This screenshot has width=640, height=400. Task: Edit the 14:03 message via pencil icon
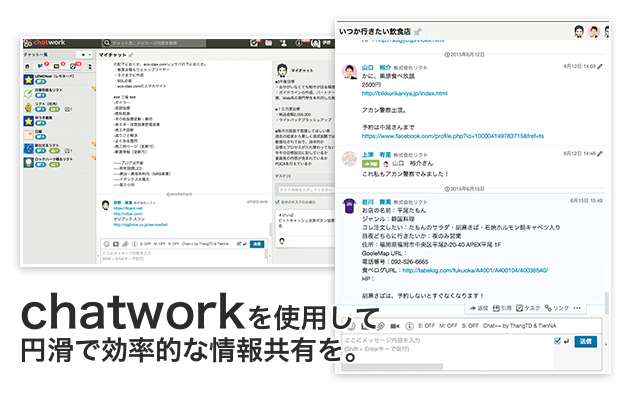[x=600, y=66]
